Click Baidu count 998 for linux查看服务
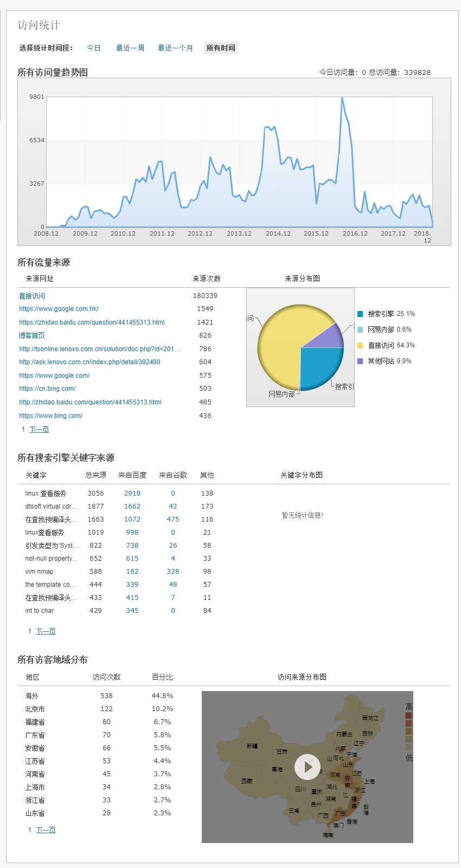This screenshot has width=461, height=868. 132,533
